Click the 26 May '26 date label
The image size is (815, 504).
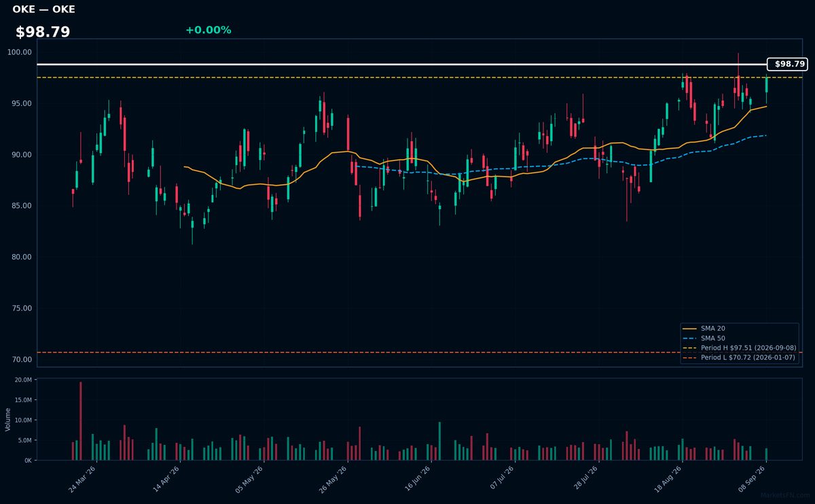pyautogui.click(x=333, y=480)
